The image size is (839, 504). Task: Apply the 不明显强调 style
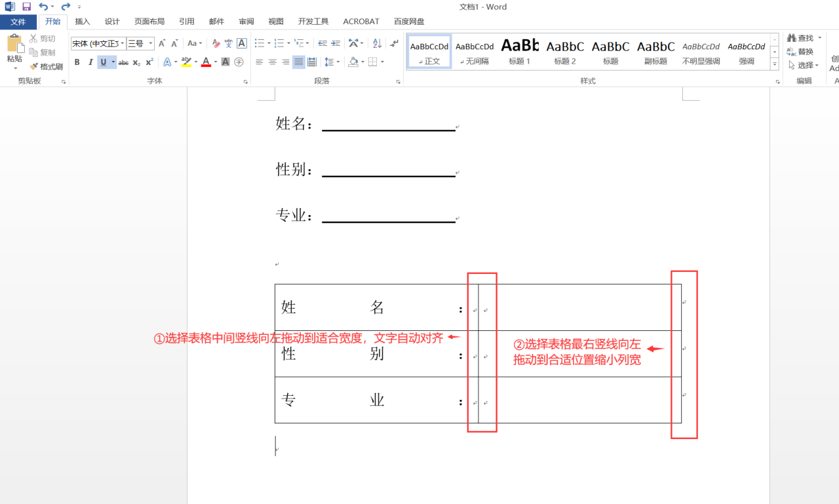pos(701,52)
